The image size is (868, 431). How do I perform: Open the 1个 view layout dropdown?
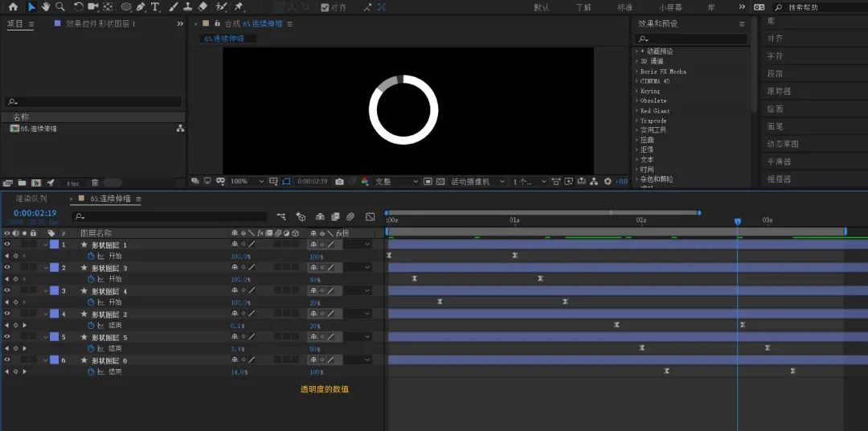[x=529, y=181]
